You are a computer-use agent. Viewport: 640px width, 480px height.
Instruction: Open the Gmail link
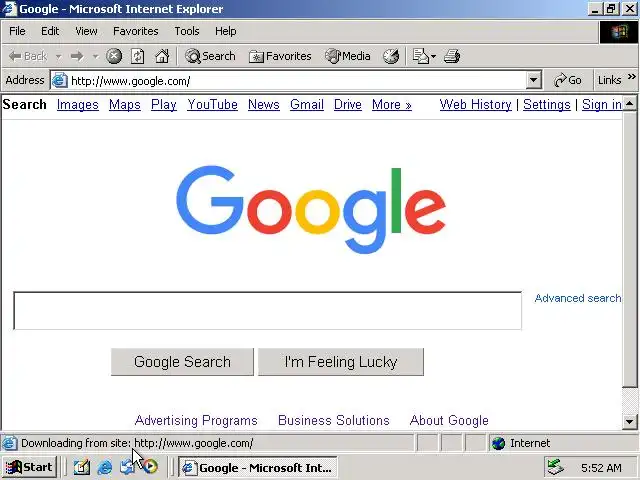coord(307,105)
